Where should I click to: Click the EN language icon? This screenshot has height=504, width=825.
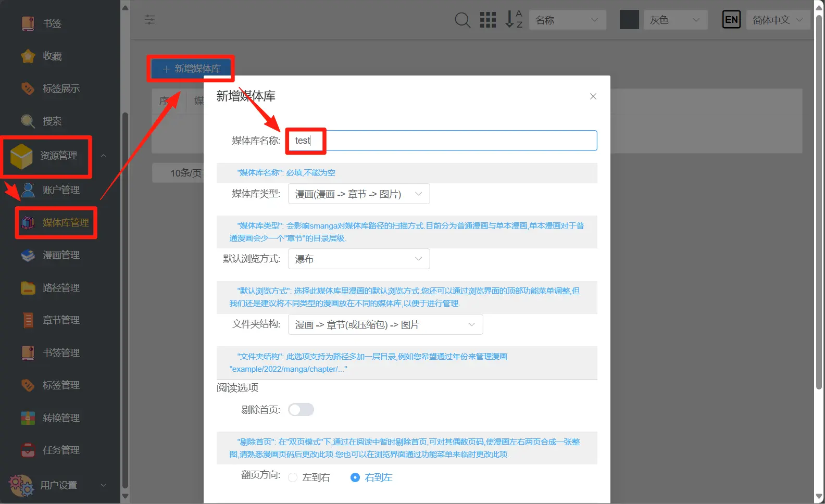tap(731, 20)
